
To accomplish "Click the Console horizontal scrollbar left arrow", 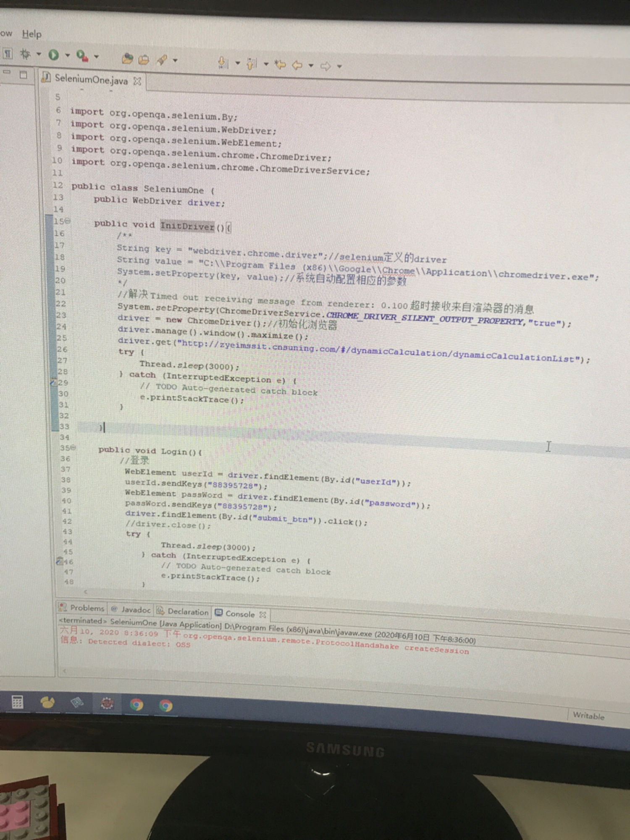I will pos(64,671).
